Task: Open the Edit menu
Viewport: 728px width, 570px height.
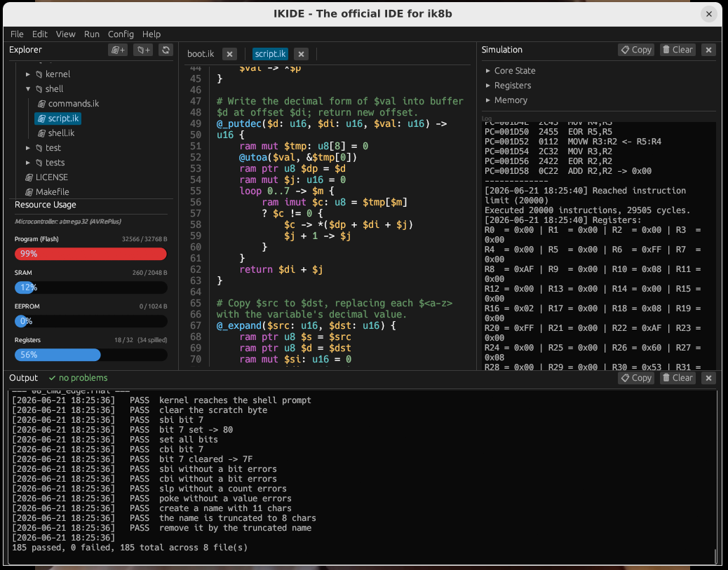Action: (x=39, y=34)
